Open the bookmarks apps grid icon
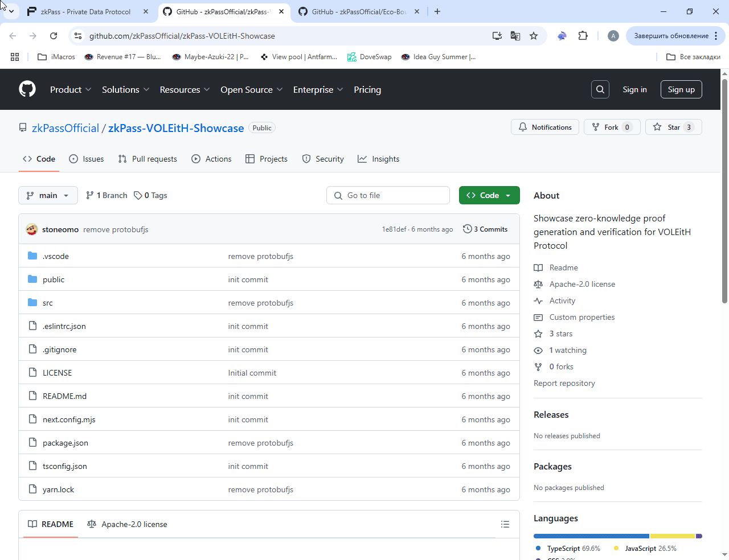Image resolution: width=729 pixels, height=560 pixels. 15,57
